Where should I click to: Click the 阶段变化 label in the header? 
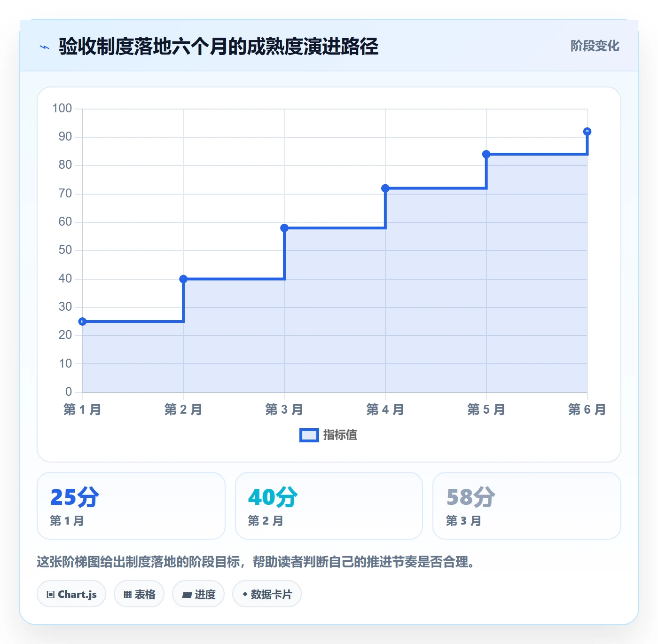595,46
